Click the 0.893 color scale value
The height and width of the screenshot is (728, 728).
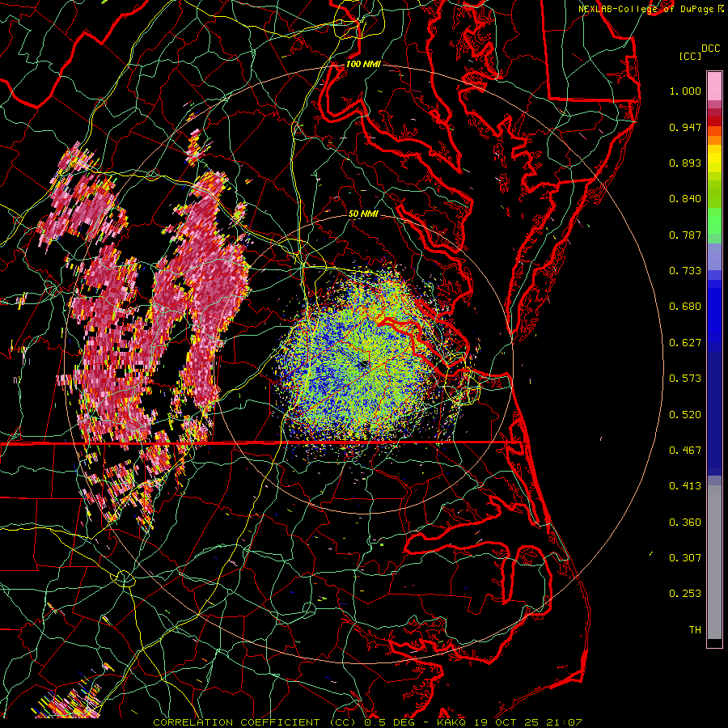coord(685,163)
